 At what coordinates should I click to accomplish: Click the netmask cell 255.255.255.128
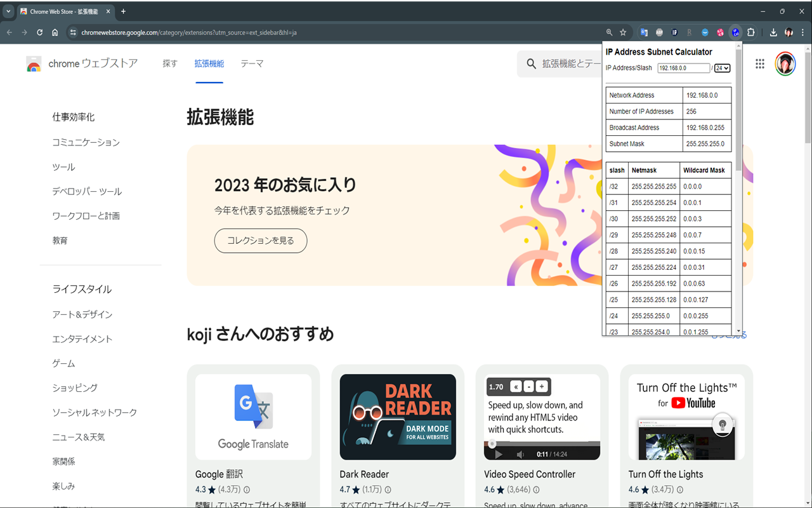point(654,300)
